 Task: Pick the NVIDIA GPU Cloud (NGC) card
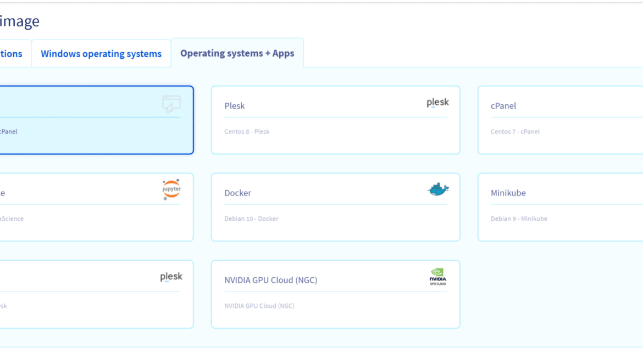tap(335, 294)
